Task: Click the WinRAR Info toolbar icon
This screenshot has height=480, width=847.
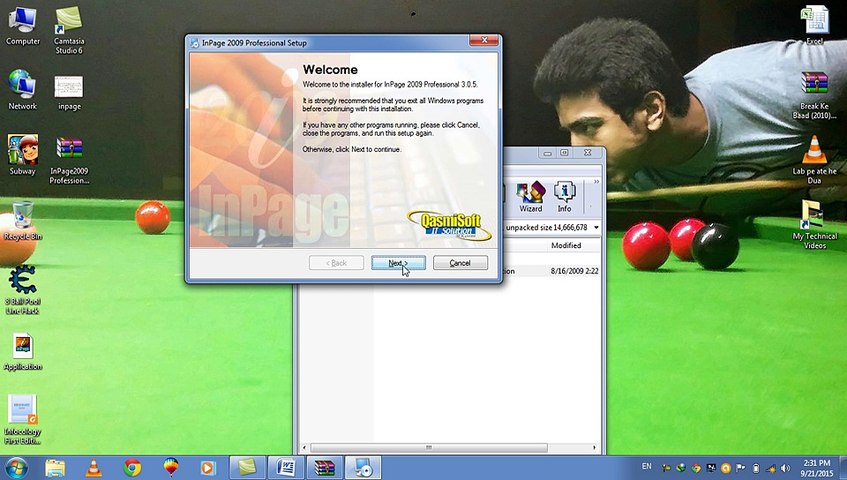Action: click(565, 194)
